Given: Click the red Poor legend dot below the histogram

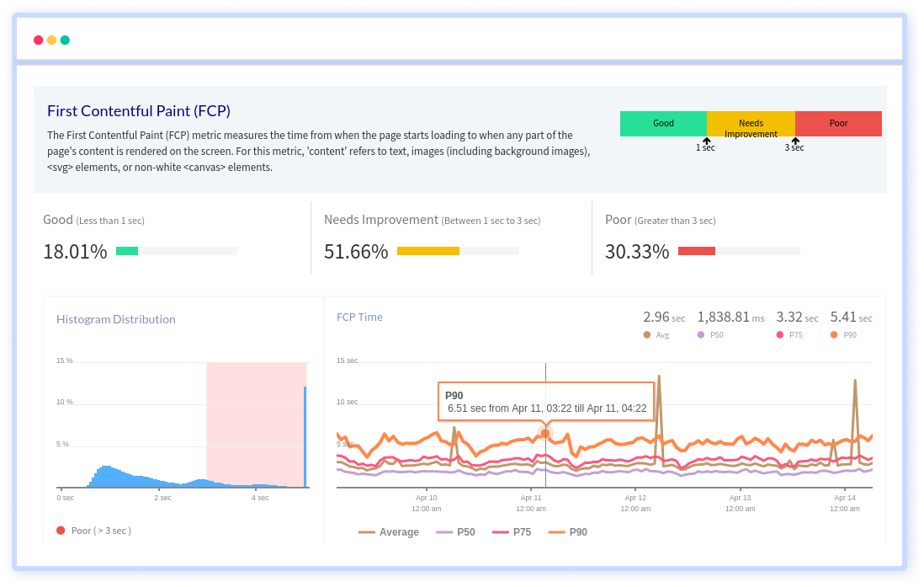Looking at the screenshot, I should (x=60, y=531).
